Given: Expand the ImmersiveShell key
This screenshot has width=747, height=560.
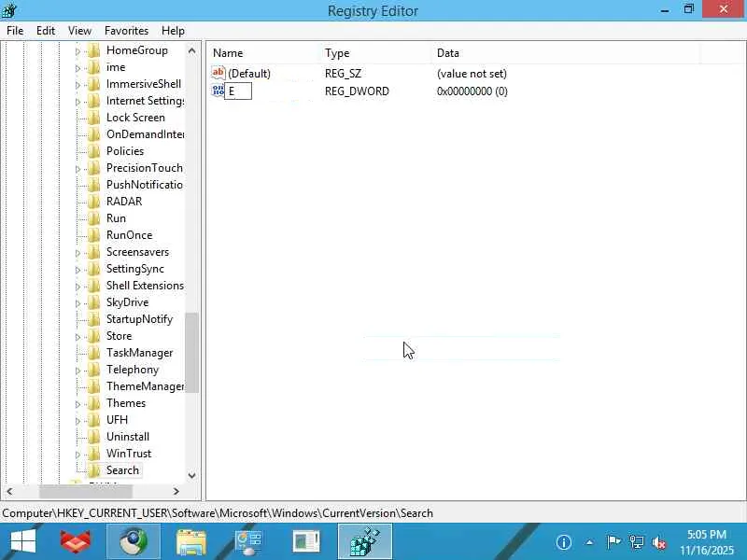Looking at the screenshot, I should click(78, 85).
